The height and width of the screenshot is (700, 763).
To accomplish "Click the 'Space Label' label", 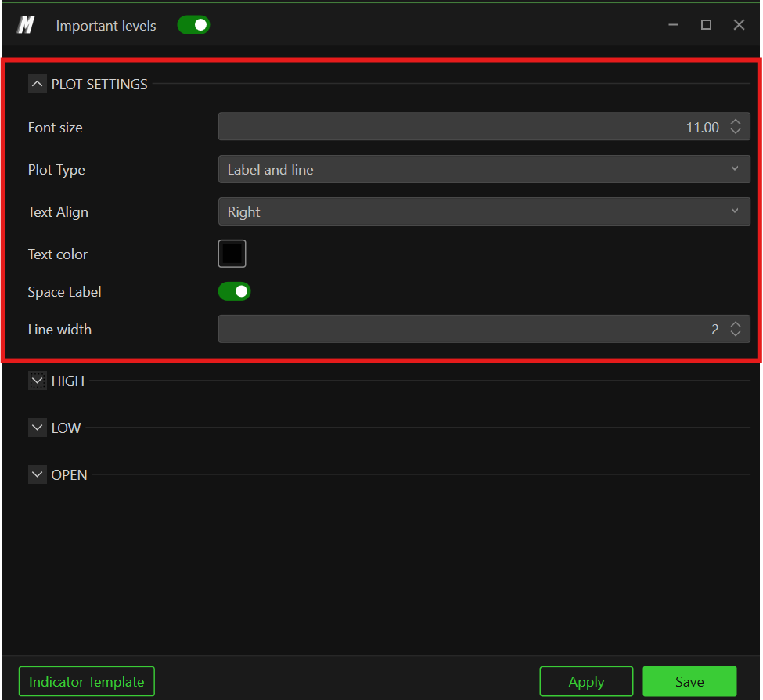I will tap(64, 292).
